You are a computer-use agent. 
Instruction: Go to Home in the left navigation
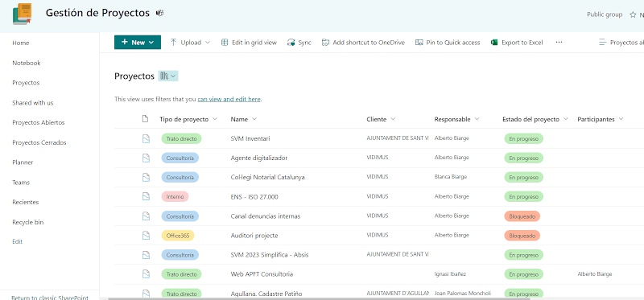pyautogui.click(x=21, y=43)
